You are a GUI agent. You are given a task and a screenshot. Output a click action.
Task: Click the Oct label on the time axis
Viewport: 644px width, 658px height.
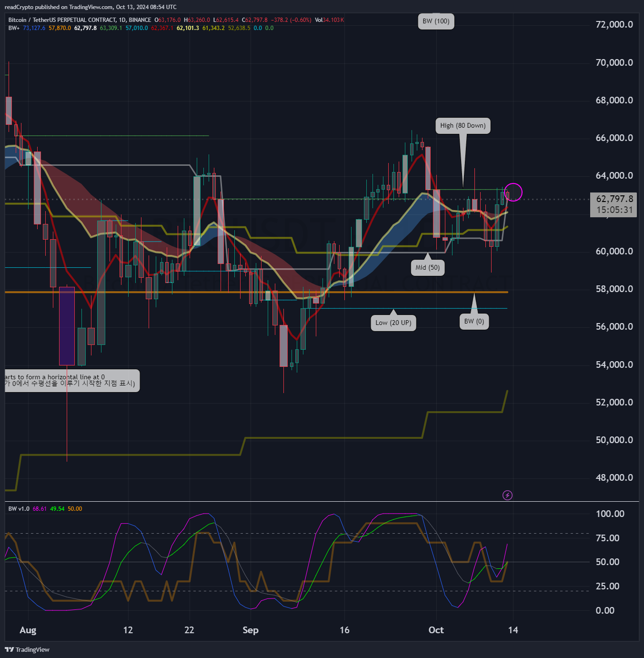pyautogui.click(x=436, y=630)
